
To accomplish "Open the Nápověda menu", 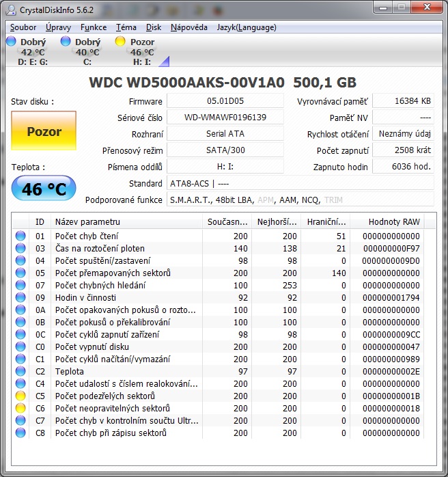I will pos(188,27).
